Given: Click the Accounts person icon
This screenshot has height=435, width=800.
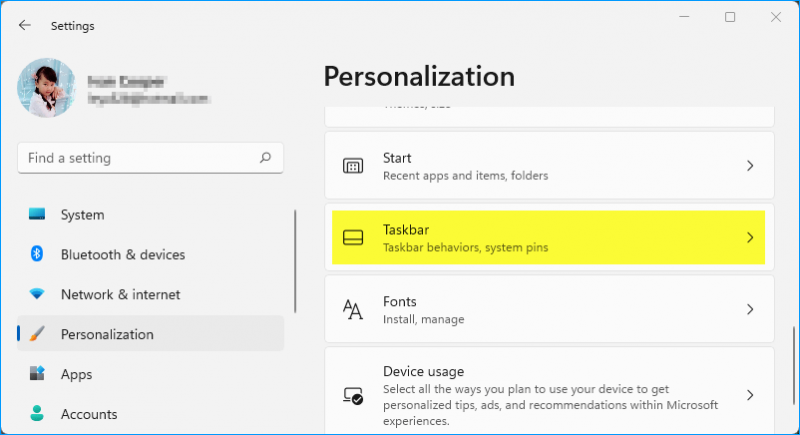Looking at the screenshot, I should click(37, 413).
